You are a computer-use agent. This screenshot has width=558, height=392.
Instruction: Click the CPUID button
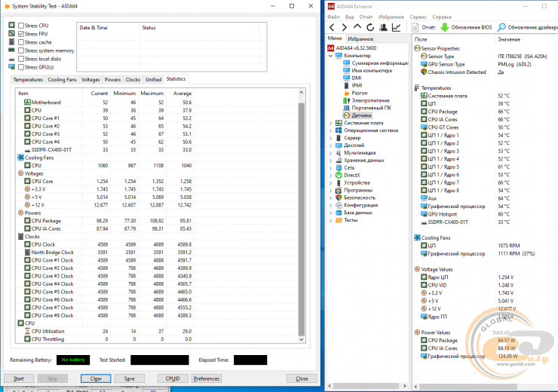[x=173, y=378]
